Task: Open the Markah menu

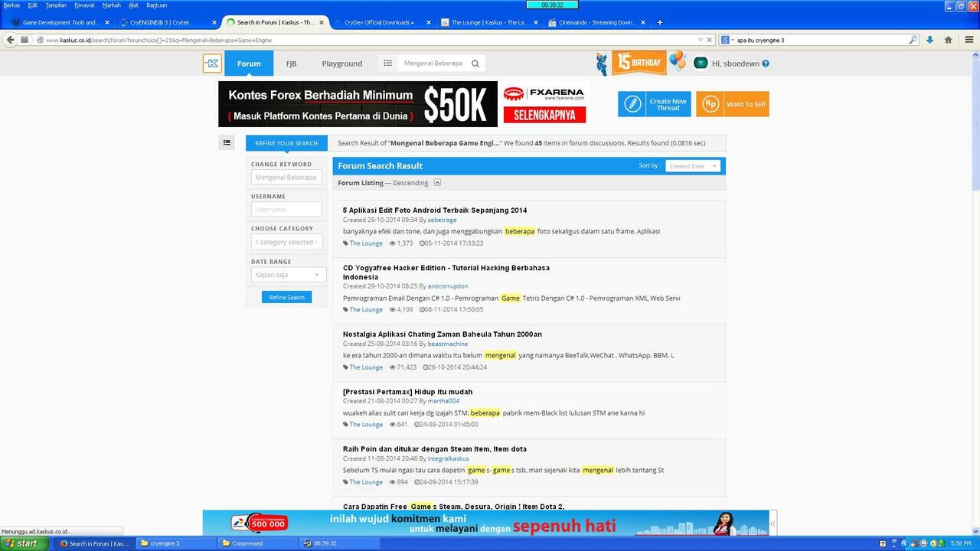Action: pos(112,5)
